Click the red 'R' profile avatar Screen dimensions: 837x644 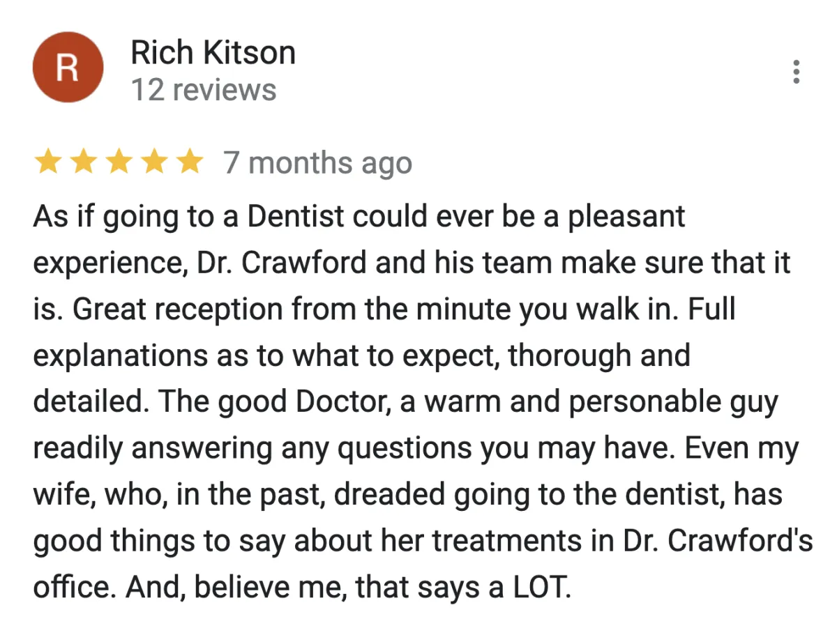68,68
